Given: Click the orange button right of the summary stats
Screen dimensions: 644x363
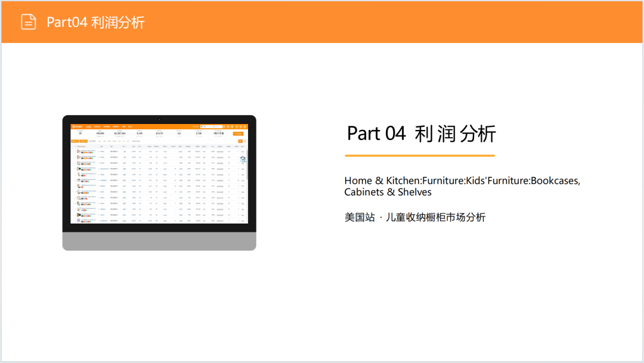Looking at the screenshot, I should pyautogui.click(x=238, y=134).
